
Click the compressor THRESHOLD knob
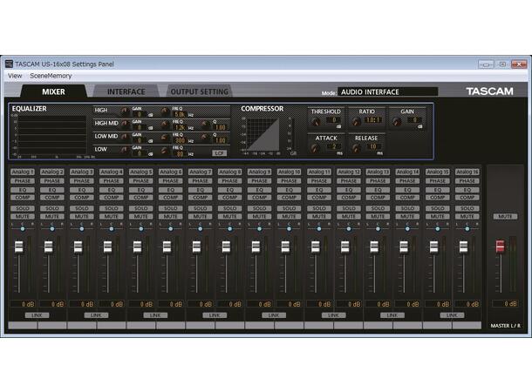pos(316,122)
